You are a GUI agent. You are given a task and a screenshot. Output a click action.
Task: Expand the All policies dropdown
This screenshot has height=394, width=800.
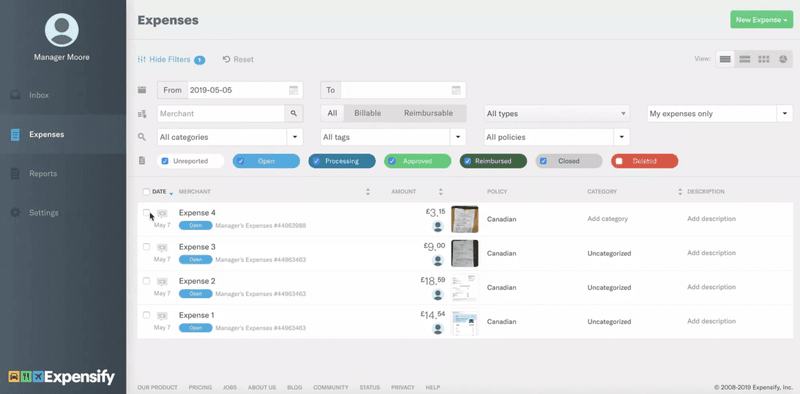tap(621, 137)
